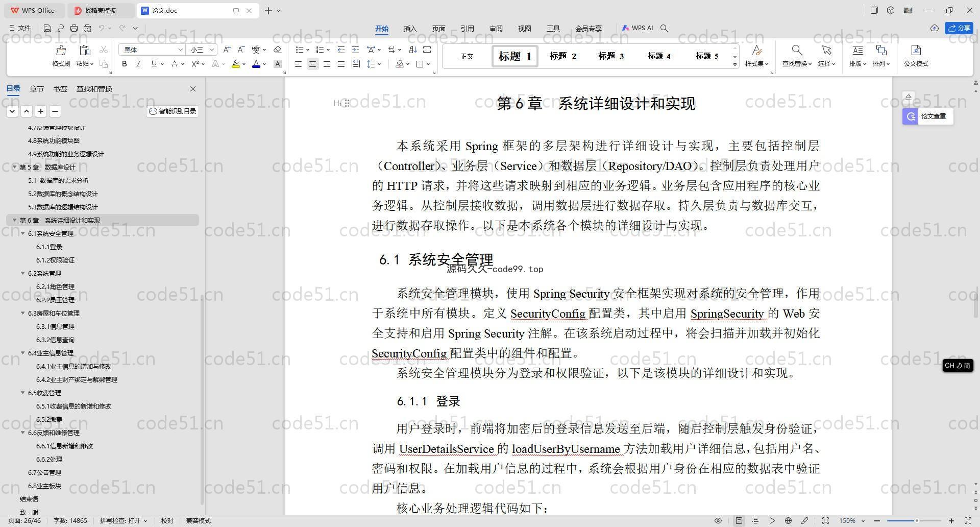Click the Clear formatting eraser icon
The width and height of the screenshot is (980, 527).
coord(278,50)
